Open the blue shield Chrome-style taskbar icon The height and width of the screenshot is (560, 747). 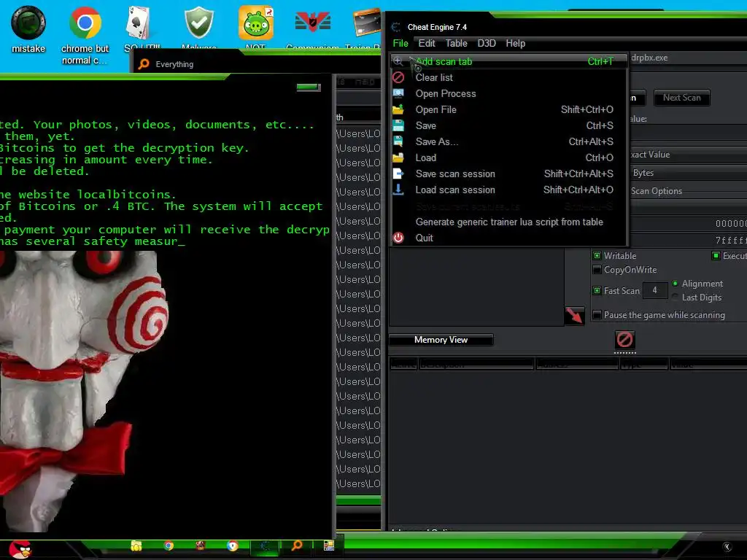pos(233,545)
